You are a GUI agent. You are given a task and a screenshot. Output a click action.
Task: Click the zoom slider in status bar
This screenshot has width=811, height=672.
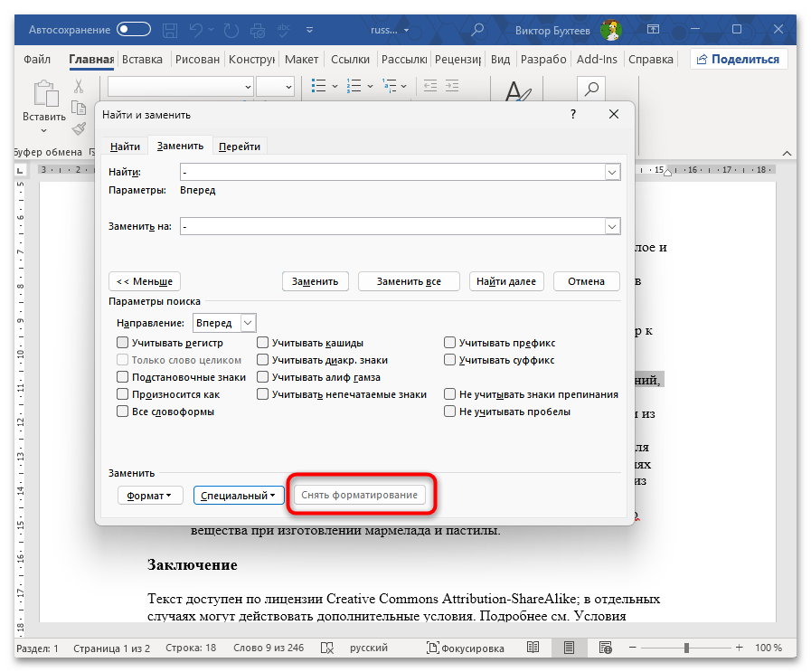(685, 648)
